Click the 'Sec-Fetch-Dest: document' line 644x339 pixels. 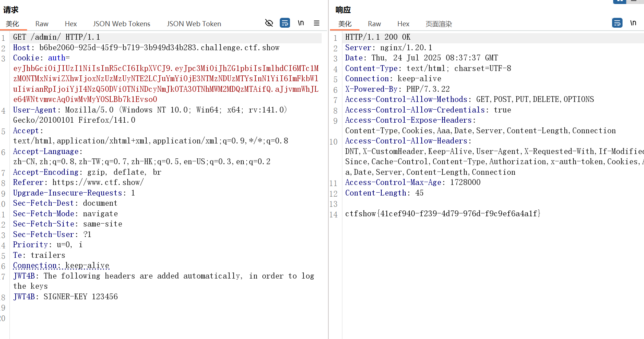point(65,203)
